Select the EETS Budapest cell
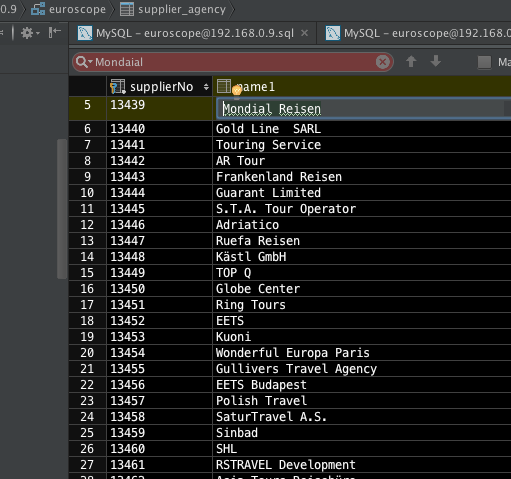Screen dimensions: 511x479 click(362, 385)
